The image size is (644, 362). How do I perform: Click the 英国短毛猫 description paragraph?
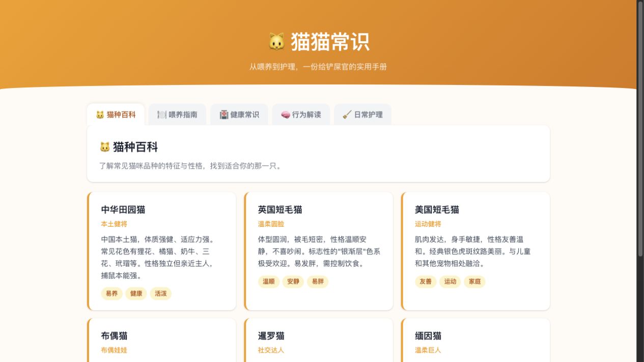click(319, 251)
